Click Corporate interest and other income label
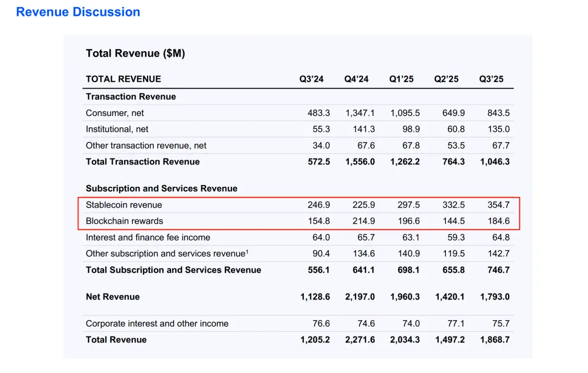The width and height of the screenshot is (588, 373). coord(157,323)
